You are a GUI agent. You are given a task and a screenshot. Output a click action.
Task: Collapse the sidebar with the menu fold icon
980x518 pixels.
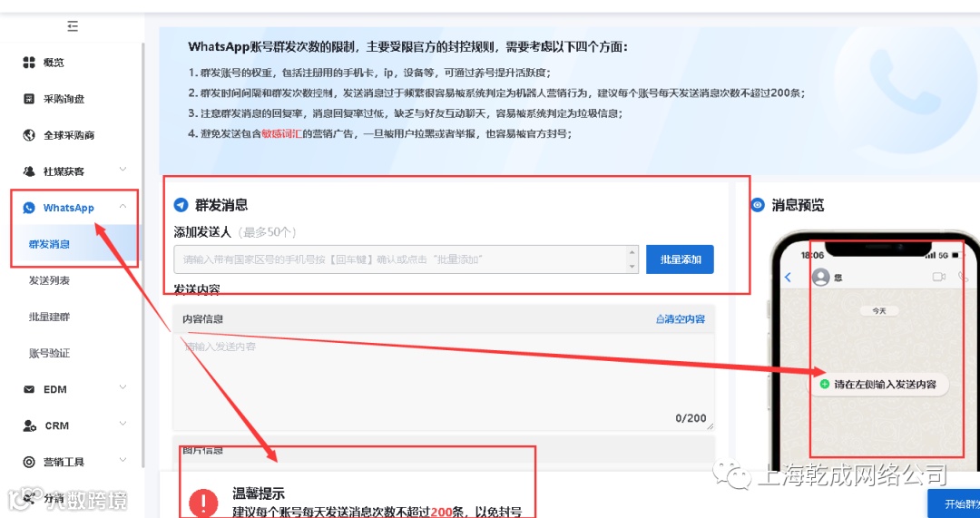click(73, 26)
